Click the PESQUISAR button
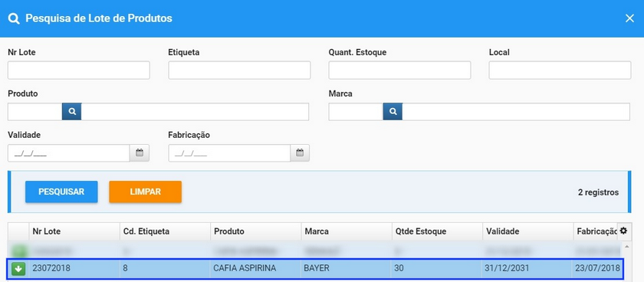 point(61,192)
